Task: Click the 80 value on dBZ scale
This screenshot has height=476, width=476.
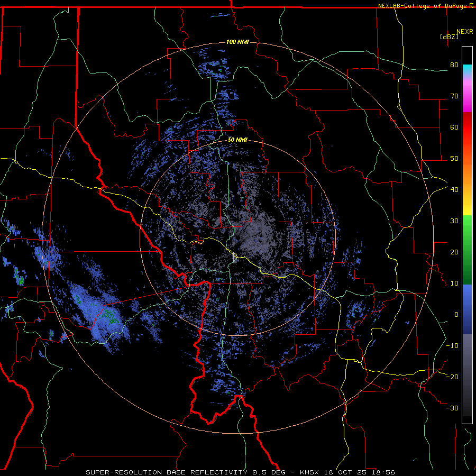Action: (x=454, y=65)
